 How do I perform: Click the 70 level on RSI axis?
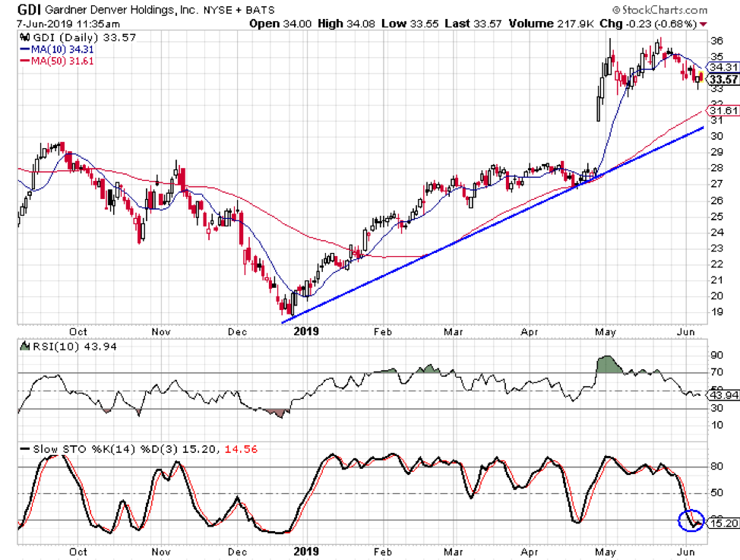click(716, 372)
